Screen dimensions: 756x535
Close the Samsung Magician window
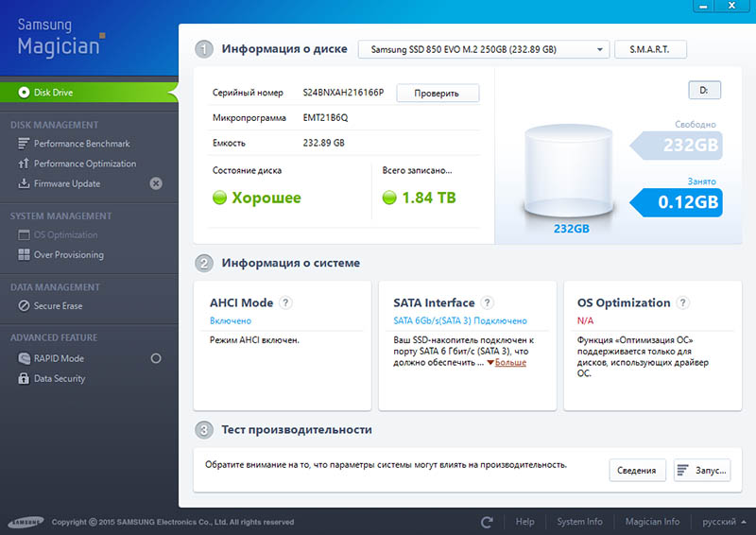tap(731, 6)
